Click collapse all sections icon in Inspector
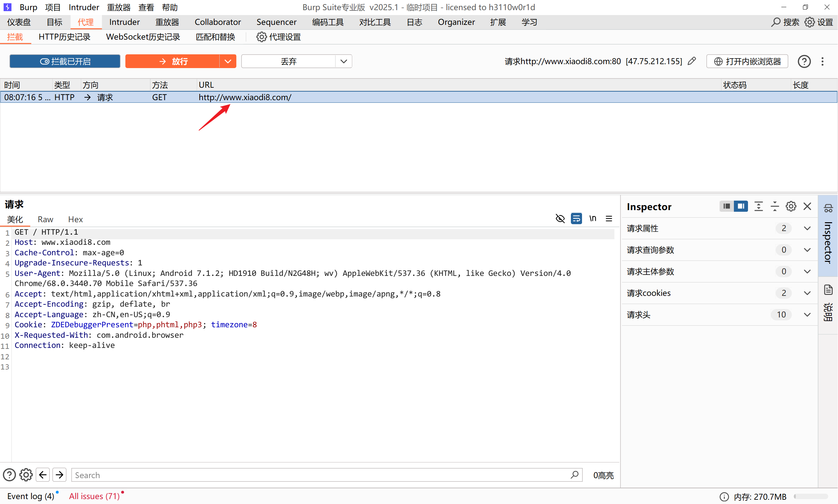838x504 pixels. click(774, 206)
